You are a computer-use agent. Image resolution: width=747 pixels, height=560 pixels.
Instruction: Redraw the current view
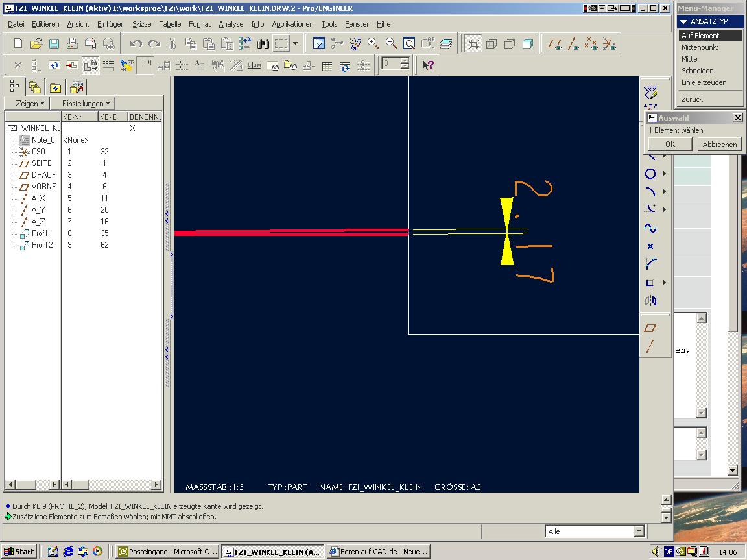pyautogui.click(x=319, y=44)
